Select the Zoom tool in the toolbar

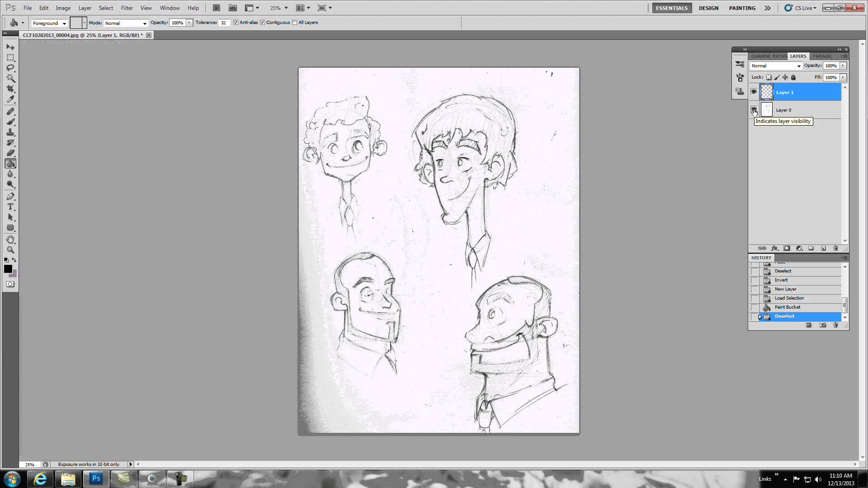pyautogui.click(x=11, y=249)
